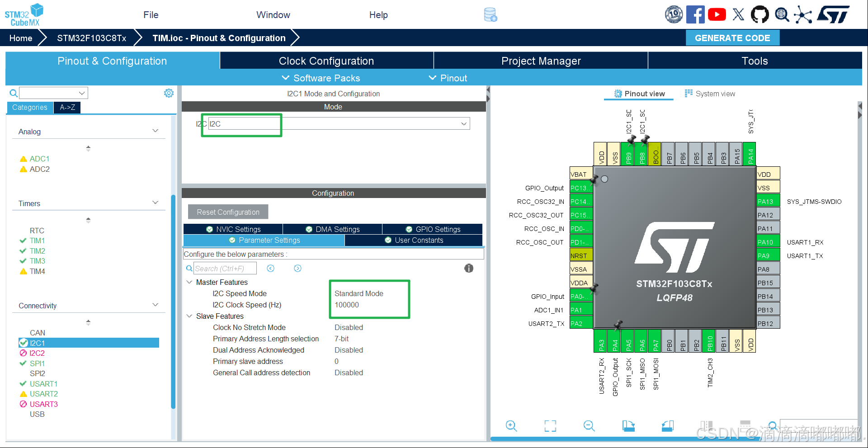868x448 pixels.
Task: Zoom in on the pinout view
Action: pos(511,426)
